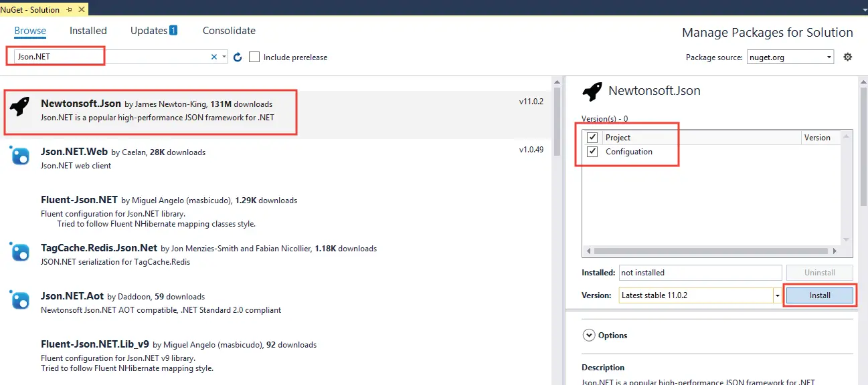Viewport: 868px width, 385px height.
Task: Click project list horizontal scrollbar
Action: (711, 251)
